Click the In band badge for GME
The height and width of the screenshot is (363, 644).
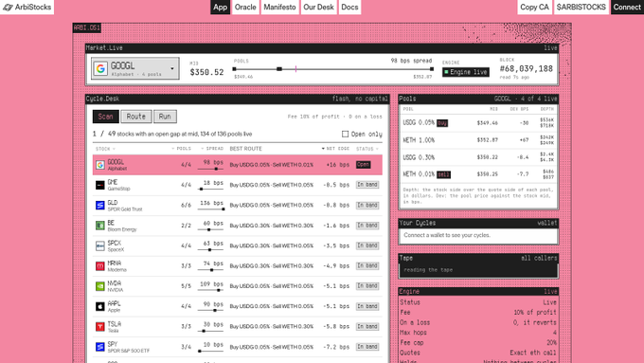coord(367,185)
